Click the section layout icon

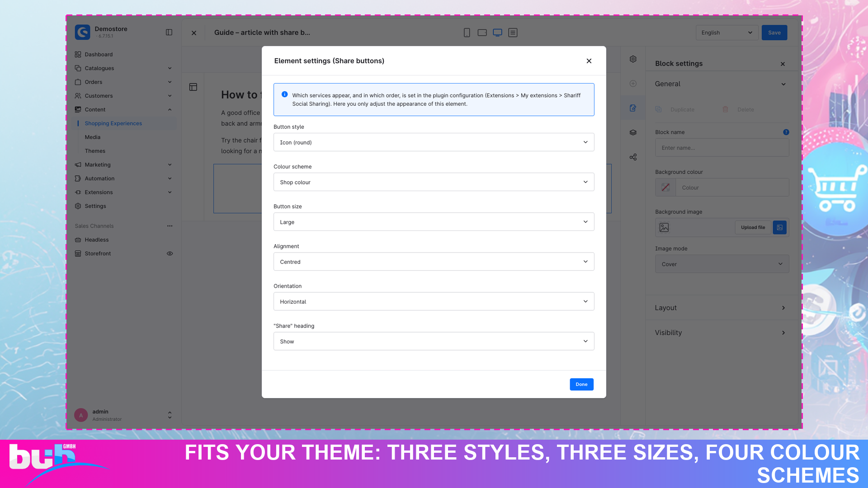click(193, 87)
